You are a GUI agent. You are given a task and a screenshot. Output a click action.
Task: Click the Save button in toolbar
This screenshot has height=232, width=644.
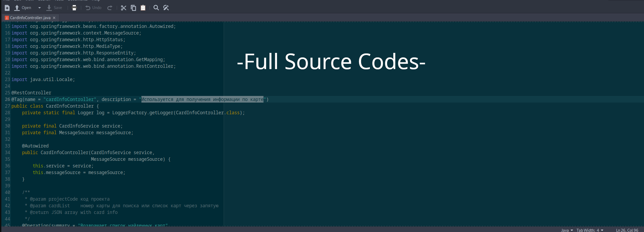(54, 8)
